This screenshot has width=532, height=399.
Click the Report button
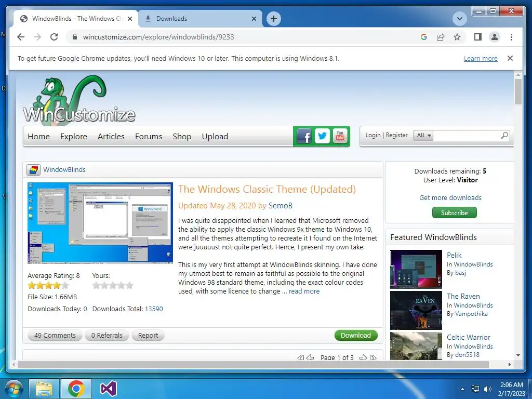tap(148, 335)
